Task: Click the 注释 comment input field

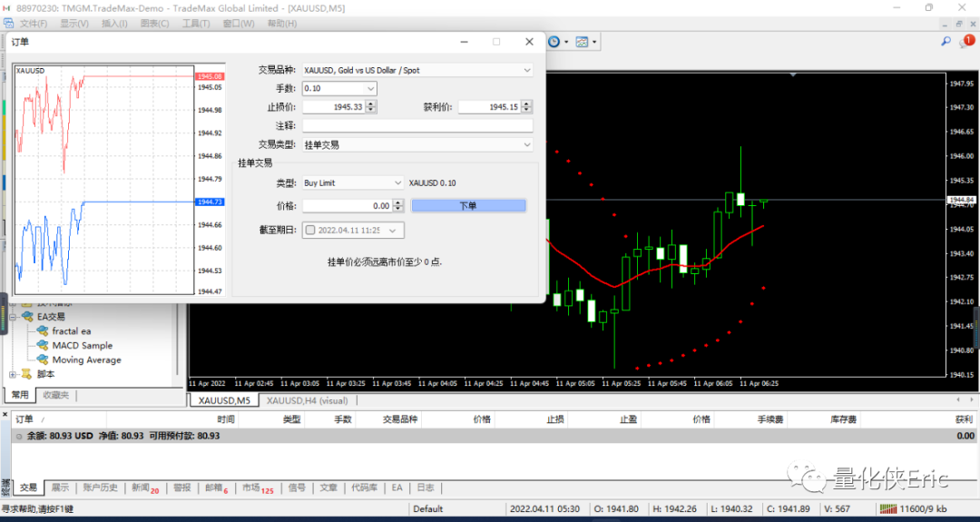Action: pyautogui.click(x=417, y=125)
